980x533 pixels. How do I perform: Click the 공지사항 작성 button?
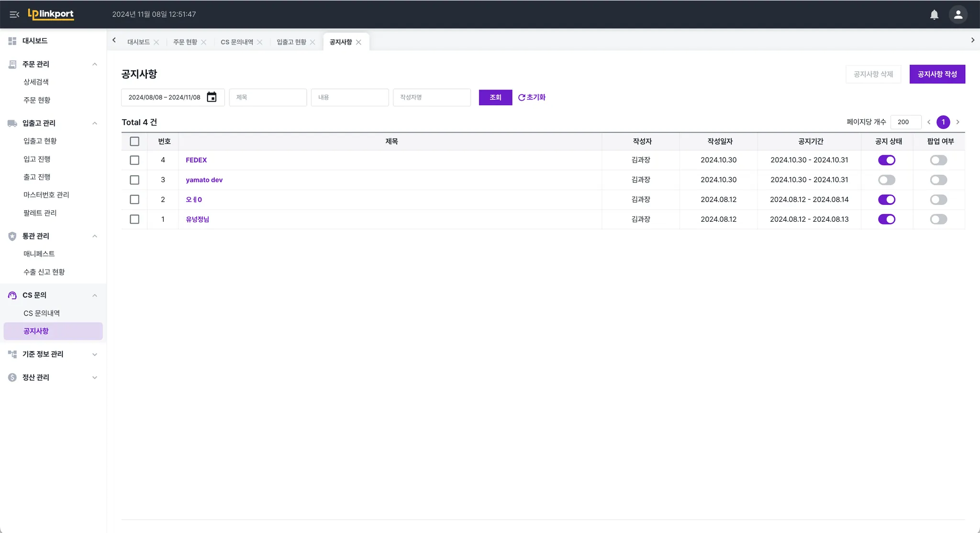coord(937,74)
